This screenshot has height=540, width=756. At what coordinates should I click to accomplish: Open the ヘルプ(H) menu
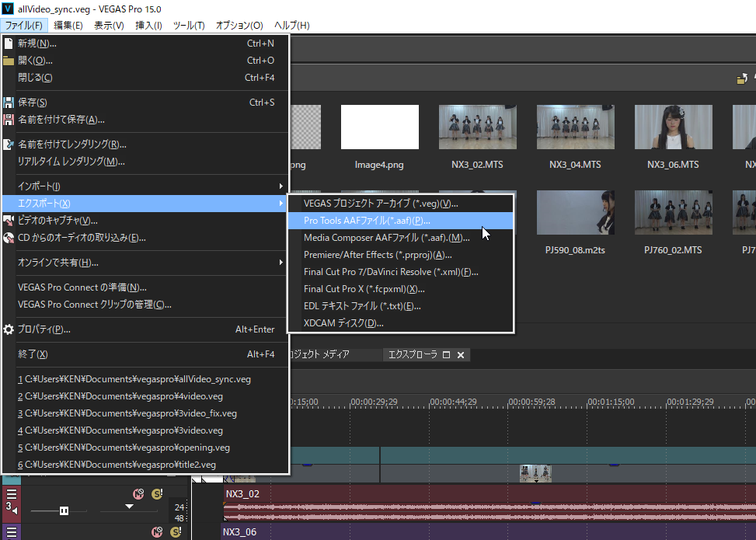pos(291,26)
